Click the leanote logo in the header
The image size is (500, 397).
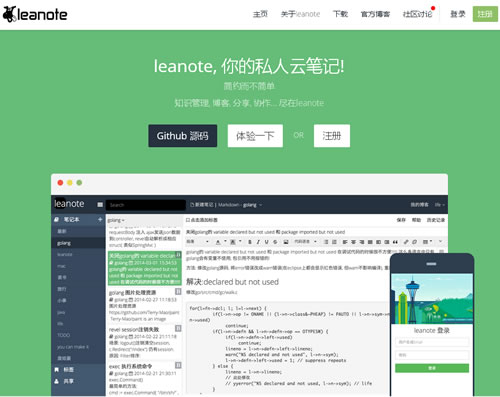(35, 14)
